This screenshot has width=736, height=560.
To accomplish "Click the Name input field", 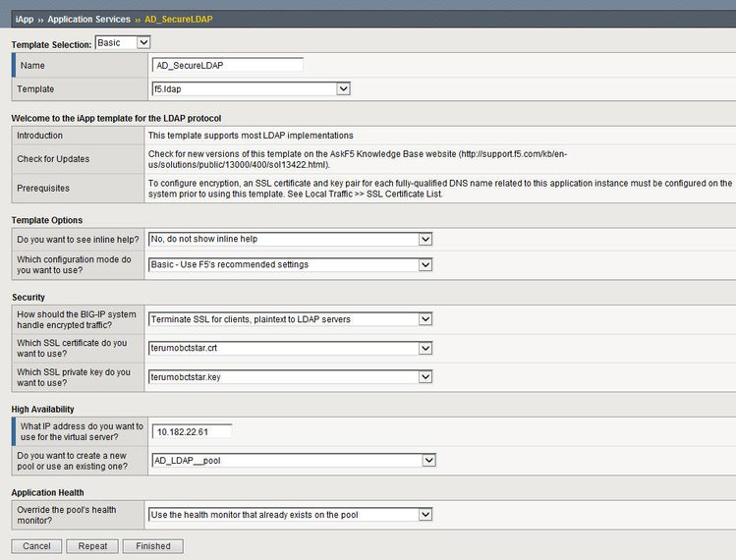I will point(228,66).
